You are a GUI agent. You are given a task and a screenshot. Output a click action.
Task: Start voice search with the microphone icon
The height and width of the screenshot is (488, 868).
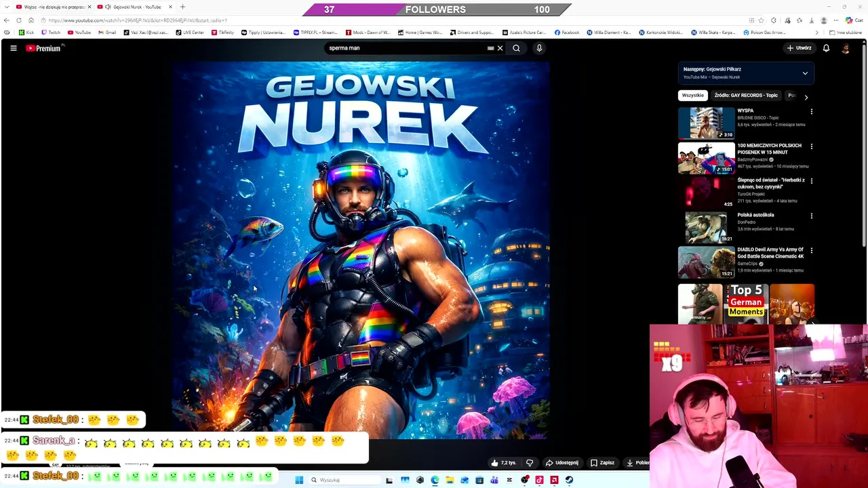tap(539, 48)
